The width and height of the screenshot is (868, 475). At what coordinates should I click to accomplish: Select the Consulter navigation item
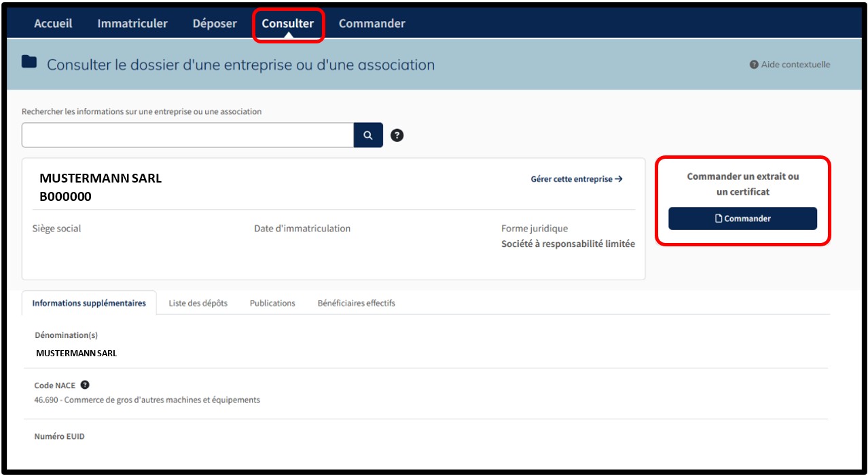coord(288,24)
